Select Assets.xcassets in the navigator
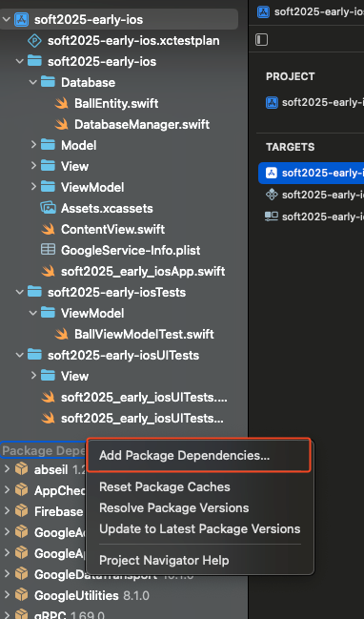The image size is (364, 619). [107, 208]
